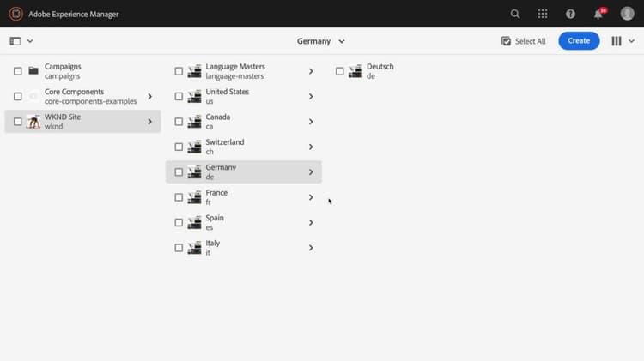Select the Switzerland row title
The height and width of the screenshot is (361, 644).
coord(225,142)
